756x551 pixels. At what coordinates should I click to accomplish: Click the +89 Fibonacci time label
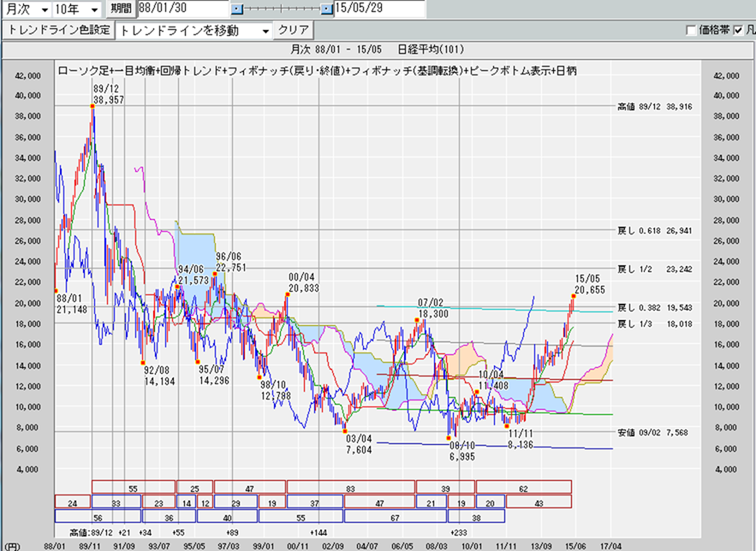coord(232,532)
